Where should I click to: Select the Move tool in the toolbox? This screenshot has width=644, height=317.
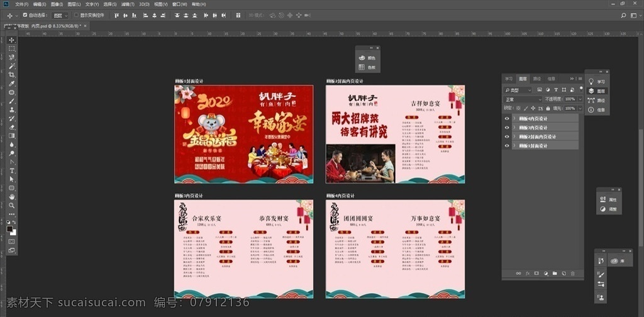pyautogui.click(x=12, y=40)
